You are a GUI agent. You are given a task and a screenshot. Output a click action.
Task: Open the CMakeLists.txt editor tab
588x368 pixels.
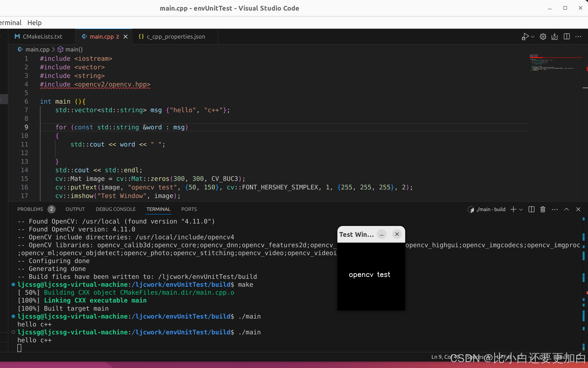coord(42,37)
